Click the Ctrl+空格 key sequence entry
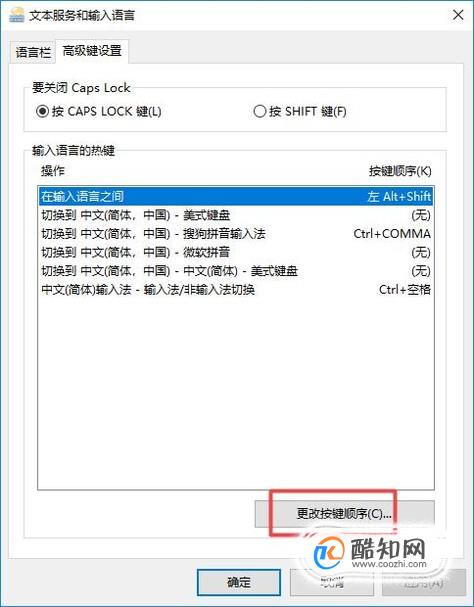The height and width of the screenshot is (607, 474). point(405,289)
